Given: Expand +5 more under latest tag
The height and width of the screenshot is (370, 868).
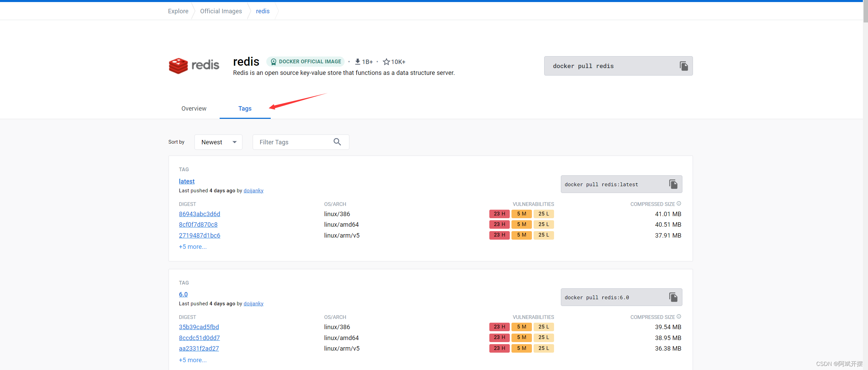Looking at the screenshot, I should coord(193,247).
